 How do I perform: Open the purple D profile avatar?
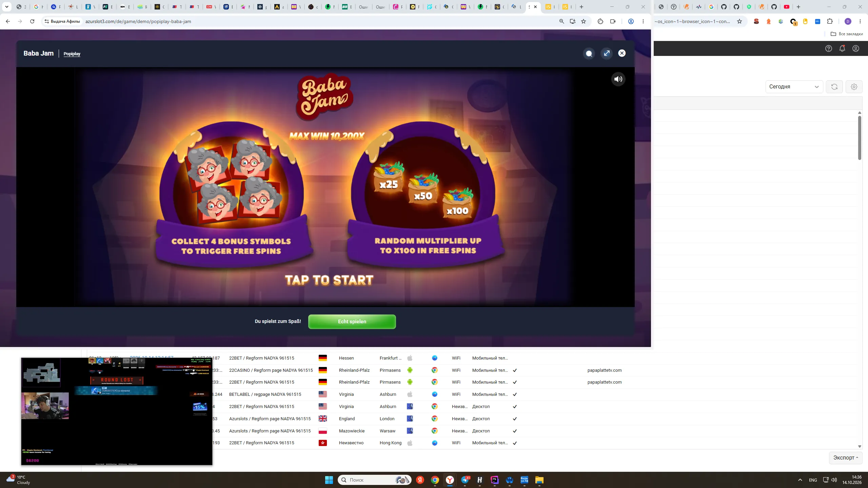pos(848,21)
